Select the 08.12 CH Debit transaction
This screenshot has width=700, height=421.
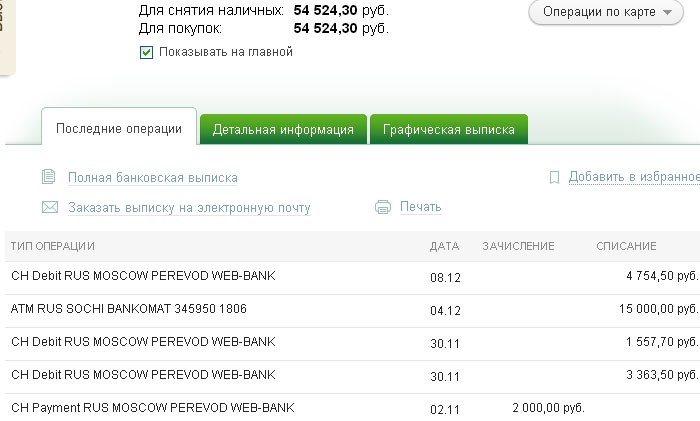[x=142, y=276]
